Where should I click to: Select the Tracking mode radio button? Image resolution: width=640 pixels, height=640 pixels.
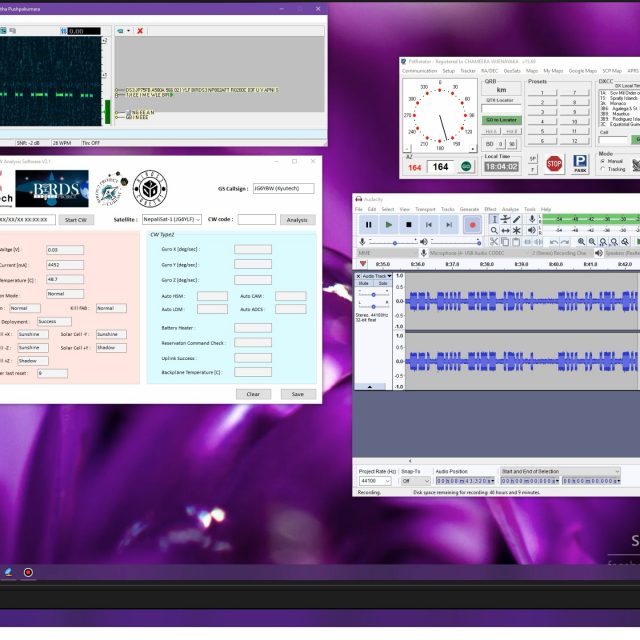603,168
